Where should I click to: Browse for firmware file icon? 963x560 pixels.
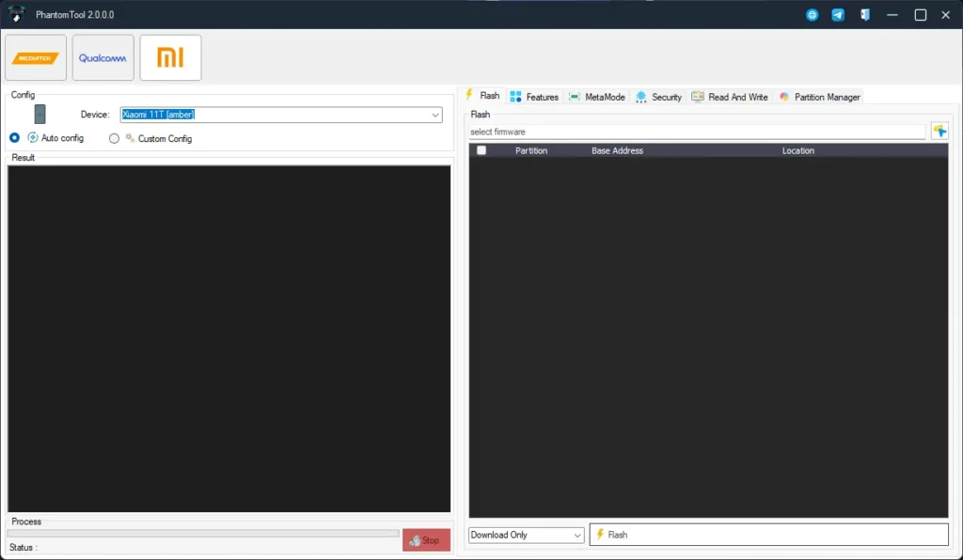[x=939, y=132]
